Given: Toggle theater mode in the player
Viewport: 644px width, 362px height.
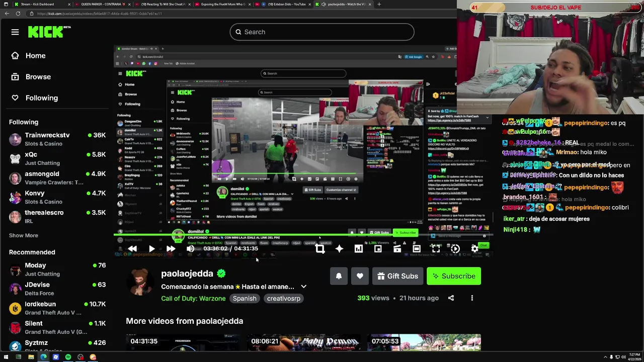Looking at the screenshot, I should click(417, 248).
